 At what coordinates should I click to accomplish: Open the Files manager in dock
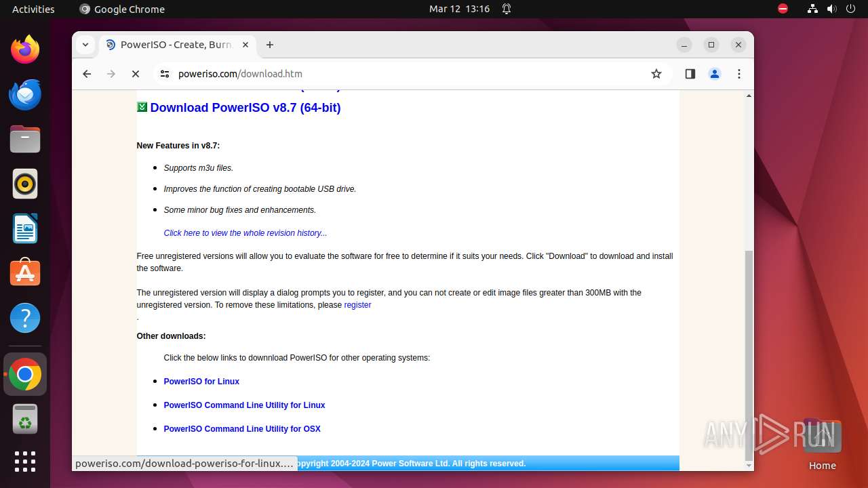[x=25, y=139]
